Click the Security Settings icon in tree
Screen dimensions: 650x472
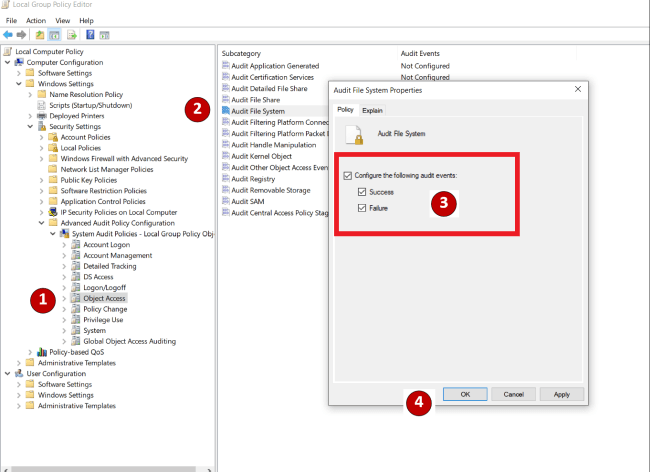41,126
